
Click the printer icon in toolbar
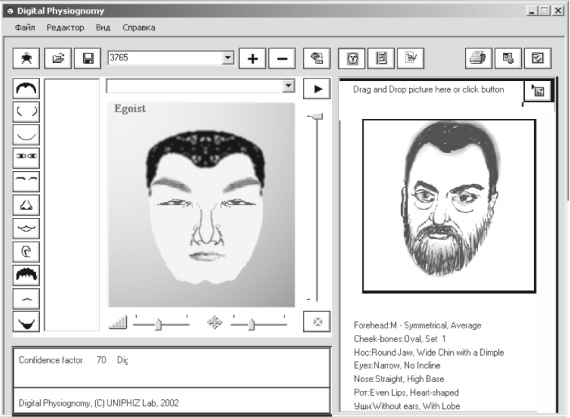[x=478, y=58]
